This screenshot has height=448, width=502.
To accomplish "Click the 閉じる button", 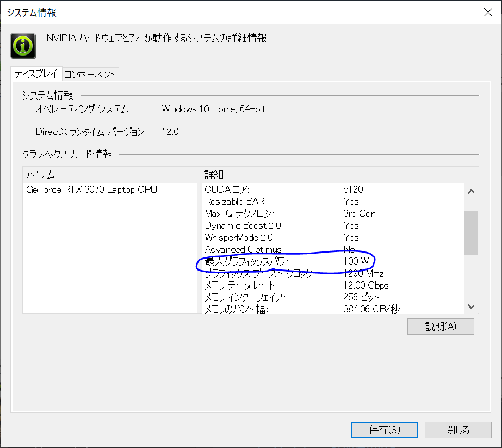I will pyautogui.click(x=458, y=429).
